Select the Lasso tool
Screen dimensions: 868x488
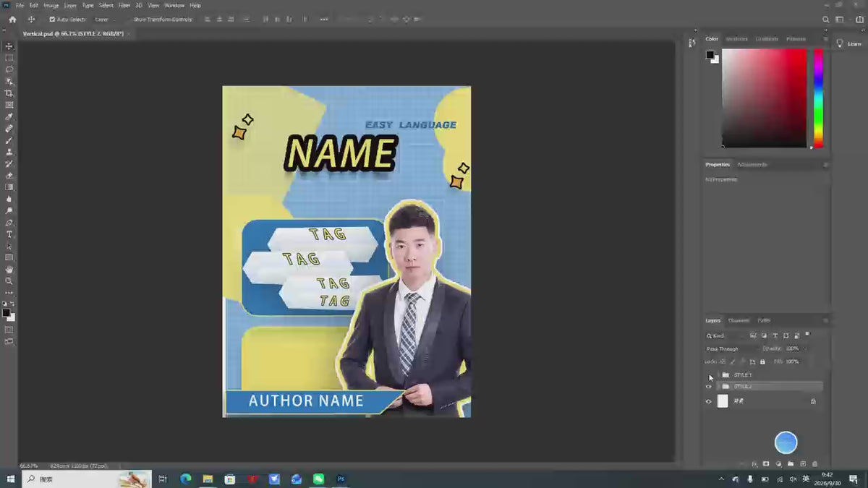point(9,69)
